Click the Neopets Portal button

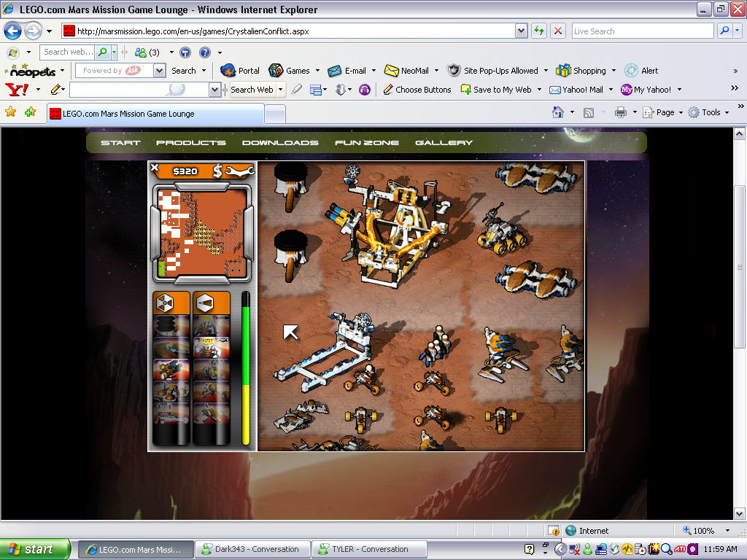[x=240, y=71]
